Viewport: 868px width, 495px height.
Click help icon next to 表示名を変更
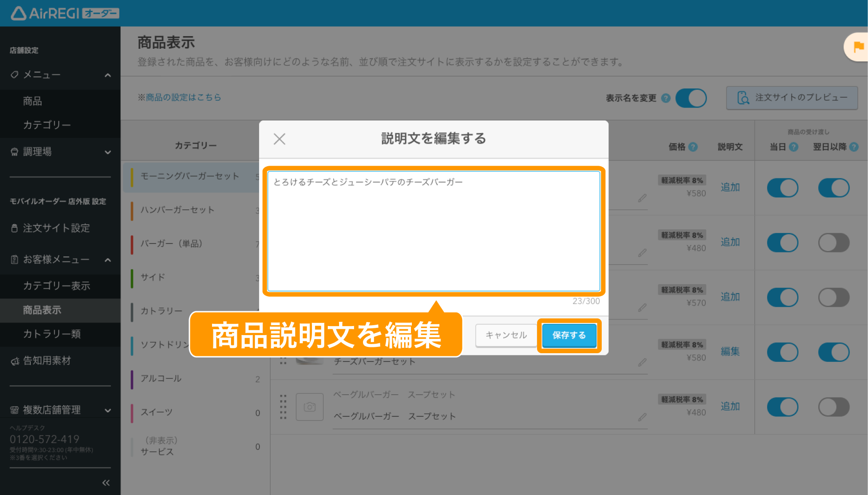point(665,98)
